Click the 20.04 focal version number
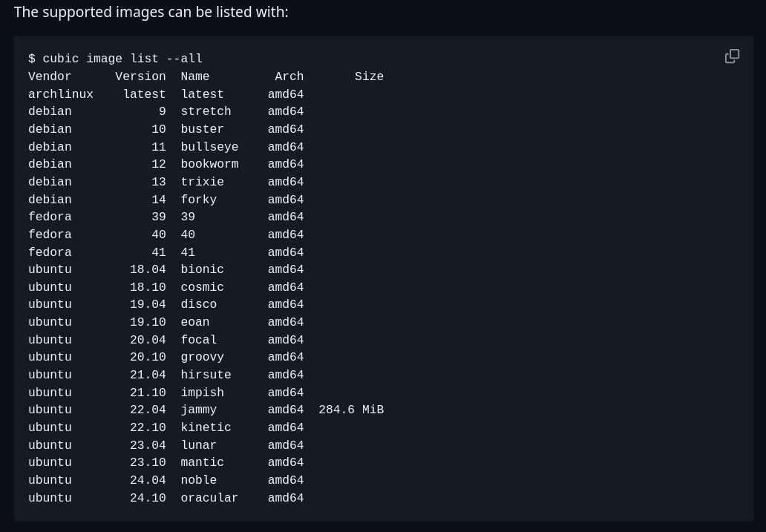This screenshot has width=766, height=532. pyautogui.click(x=148, y=340)
